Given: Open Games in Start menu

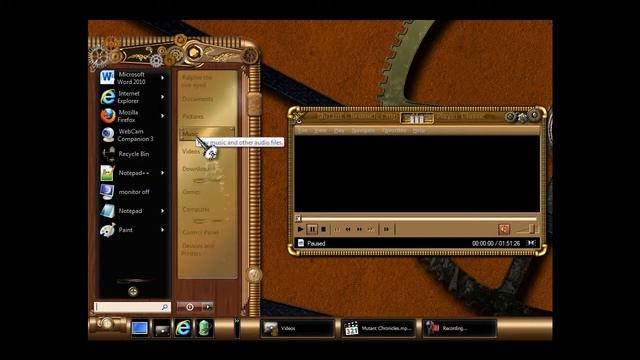Looking at the screenshot, I should coord(191,192).
